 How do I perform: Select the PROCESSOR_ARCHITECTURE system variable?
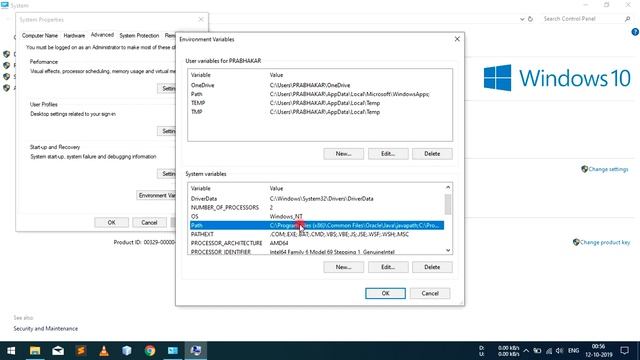tap(316, 243)
